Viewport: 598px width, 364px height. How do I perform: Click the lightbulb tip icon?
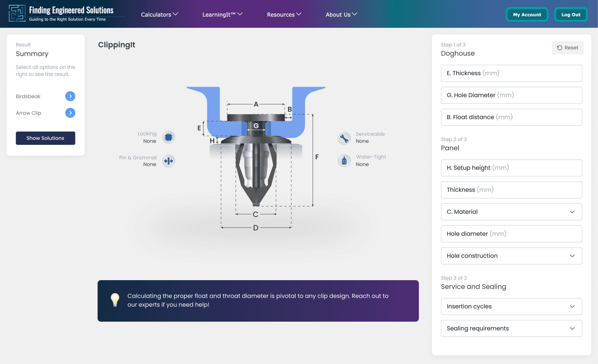click(x=115, y=300)
